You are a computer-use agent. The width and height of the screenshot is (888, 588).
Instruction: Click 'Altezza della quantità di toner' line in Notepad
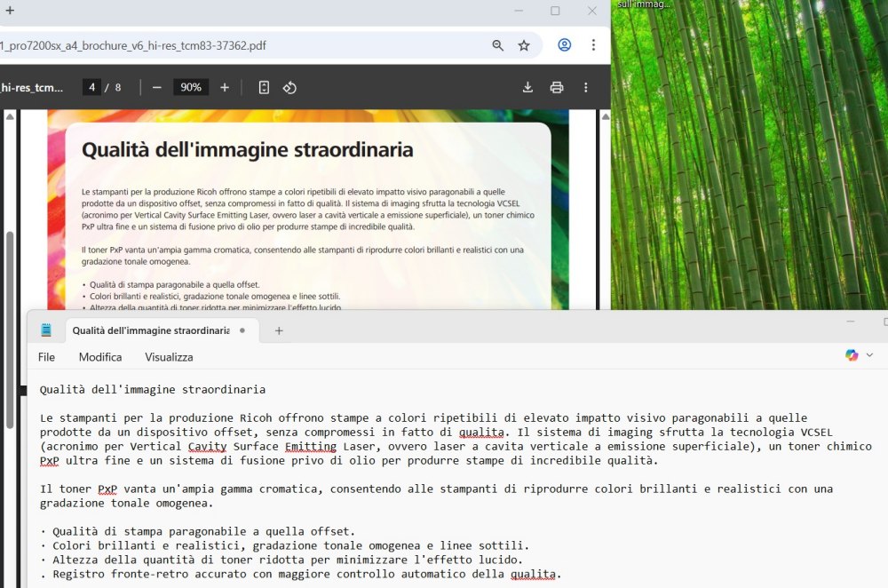(x=281, y=560)
